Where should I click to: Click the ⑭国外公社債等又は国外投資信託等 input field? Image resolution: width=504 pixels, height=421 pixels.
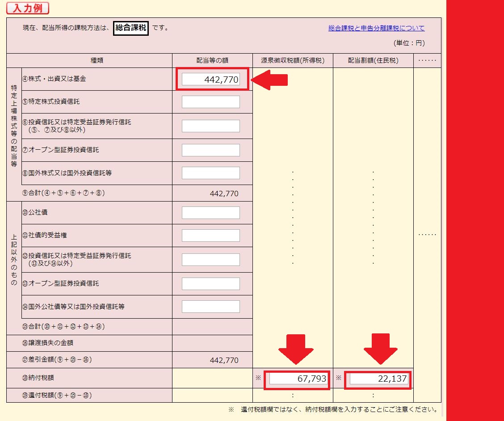[x=211, y=307]
